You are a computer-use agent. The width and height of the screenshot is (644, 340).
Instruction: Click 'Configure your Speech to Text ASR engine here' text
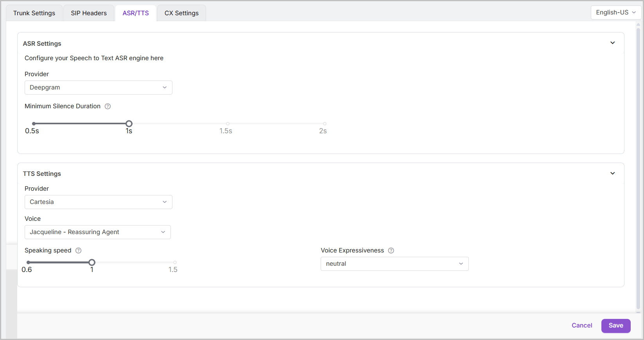pos(94,58)
